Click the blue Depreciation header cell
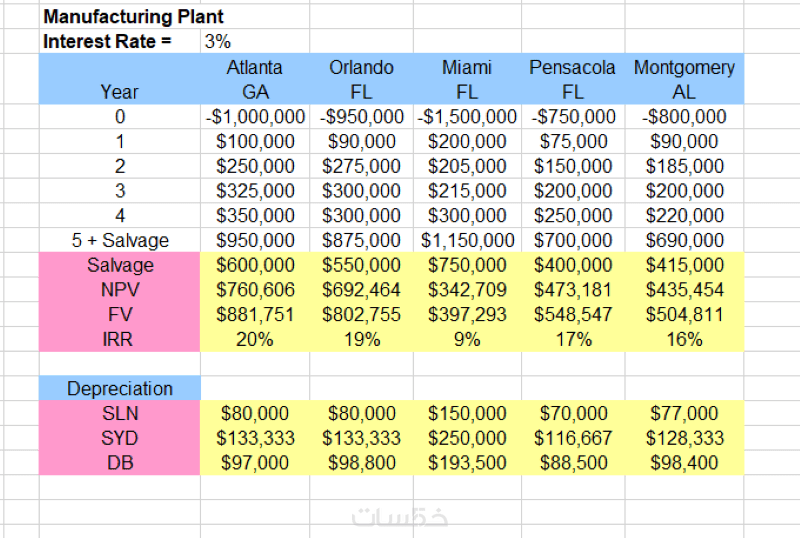 point(119,389)
